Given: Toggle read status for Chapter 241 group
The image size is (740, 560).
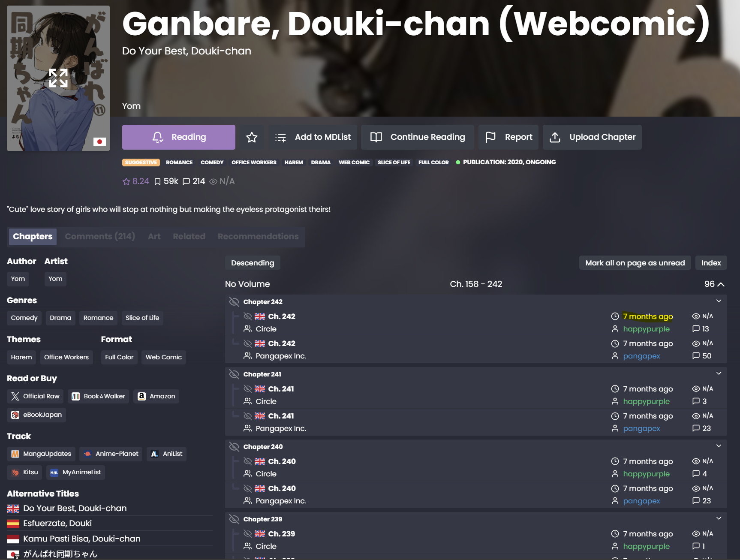Looking at the screenshot, I should point(234,374).
